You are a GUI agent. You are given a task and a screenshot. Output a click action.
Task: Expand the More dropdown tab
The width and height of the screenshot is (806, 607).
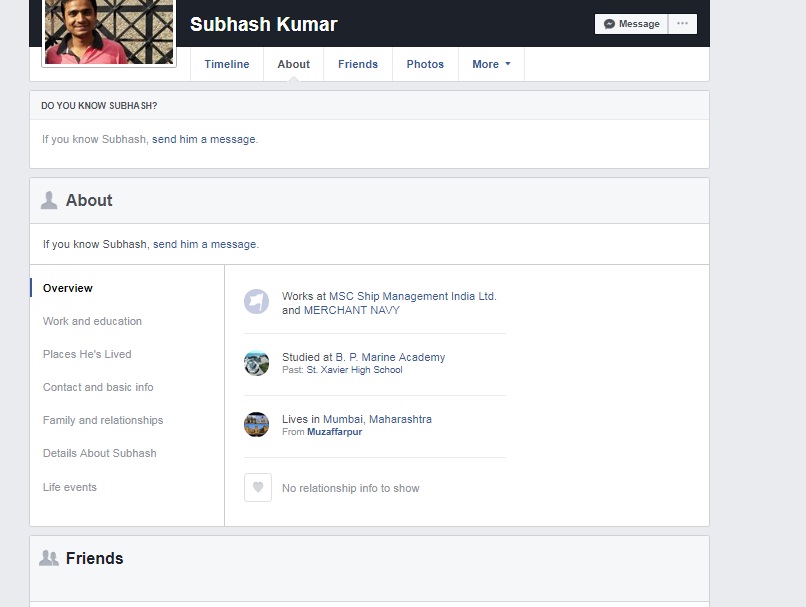pyautogui.click(x=491, y=64)
